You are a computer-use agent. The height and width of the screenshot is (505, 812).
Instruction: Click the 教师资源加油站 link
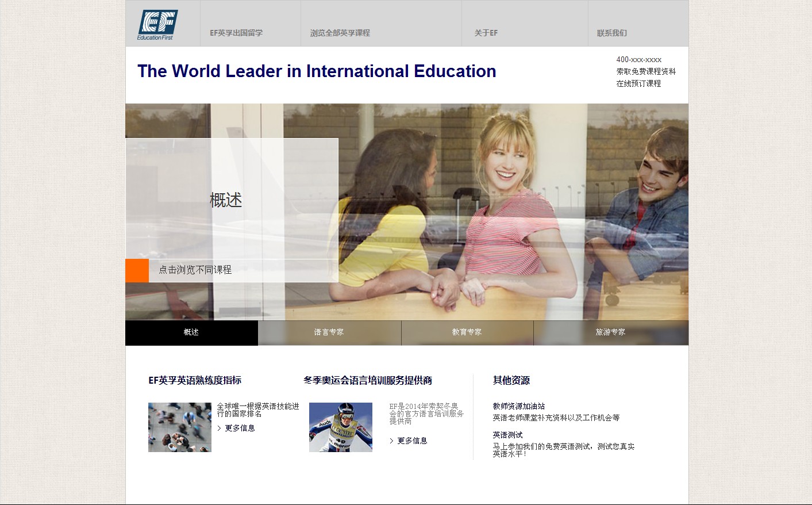519,406
